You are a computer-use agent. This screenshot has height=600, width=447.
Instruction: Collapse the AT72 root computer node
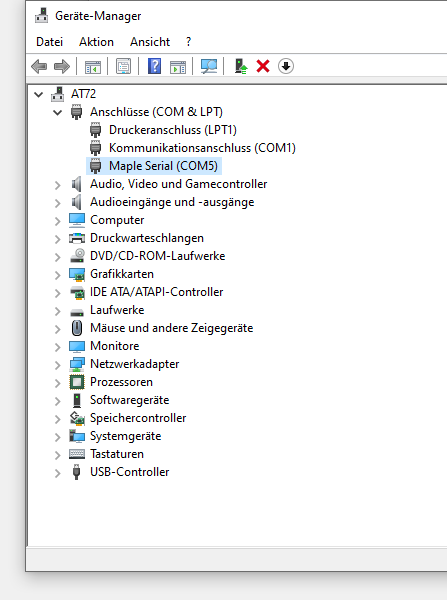tap(38, 95)
